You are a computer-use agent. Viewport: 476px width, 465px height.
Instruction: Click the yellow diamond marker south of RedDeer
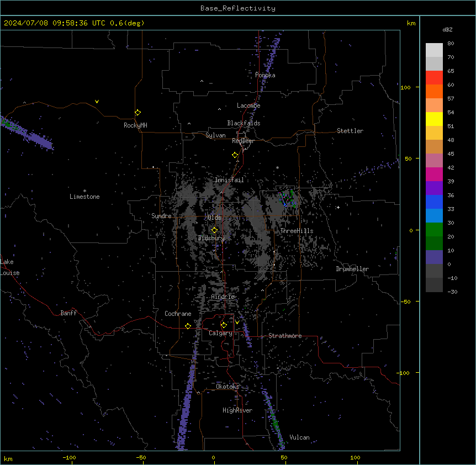coord(235,155)
